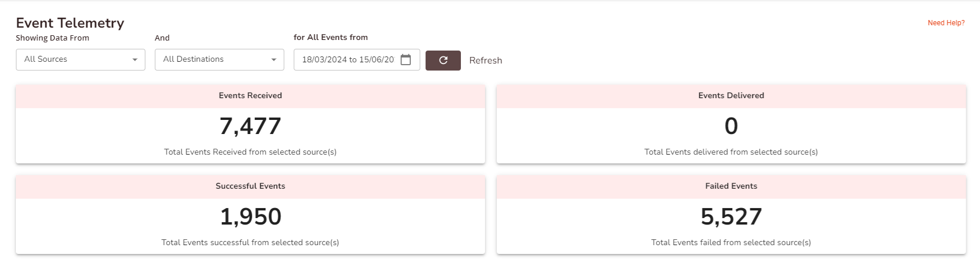Select the 1,950 successful events count

(x=250, y=216)
